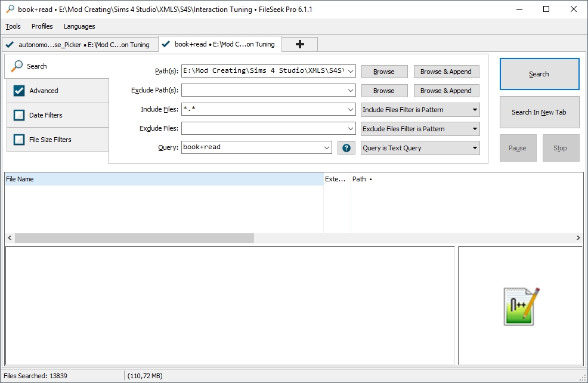
Task: Uncheck the Advanced checkbox
Action: (x=18, y=91)
